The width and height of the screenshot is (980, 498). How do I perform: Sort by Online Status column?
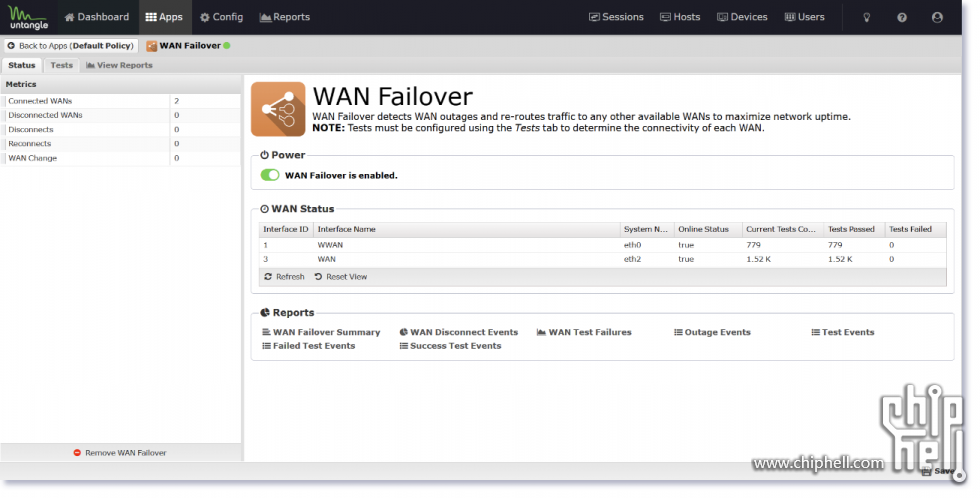(708, 229)
